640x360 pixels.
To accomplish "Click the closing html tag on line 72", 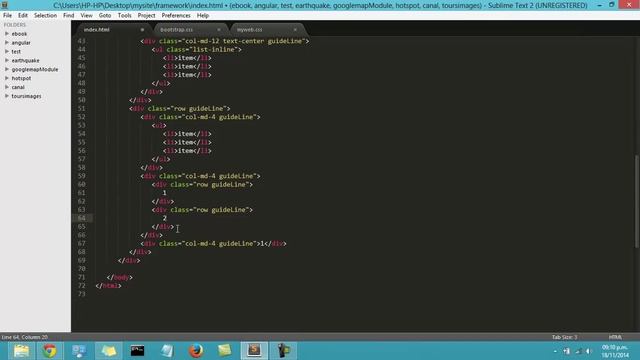I will tap(108, 286).
